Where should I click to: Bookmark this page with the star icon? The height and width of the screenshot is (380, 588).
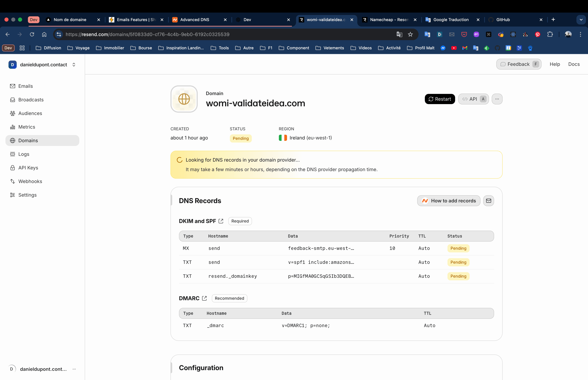(x=410, y=34)
